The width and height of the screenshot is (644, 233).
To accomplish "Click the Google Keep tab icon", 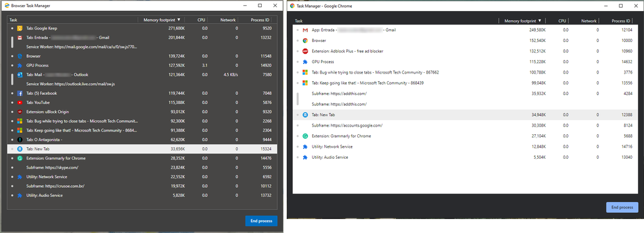I will point(19,28).
